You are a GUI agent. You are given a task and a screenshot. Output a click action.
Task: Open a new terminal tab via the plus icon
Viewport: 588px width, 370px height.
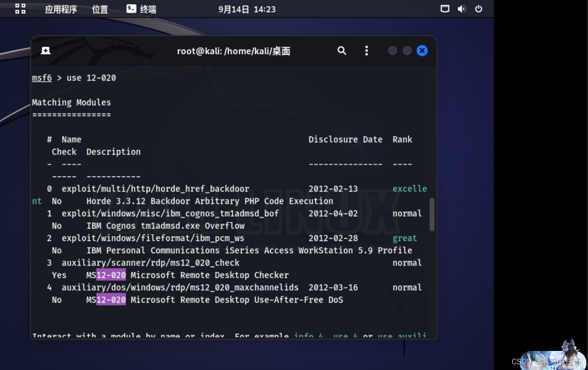45,50
